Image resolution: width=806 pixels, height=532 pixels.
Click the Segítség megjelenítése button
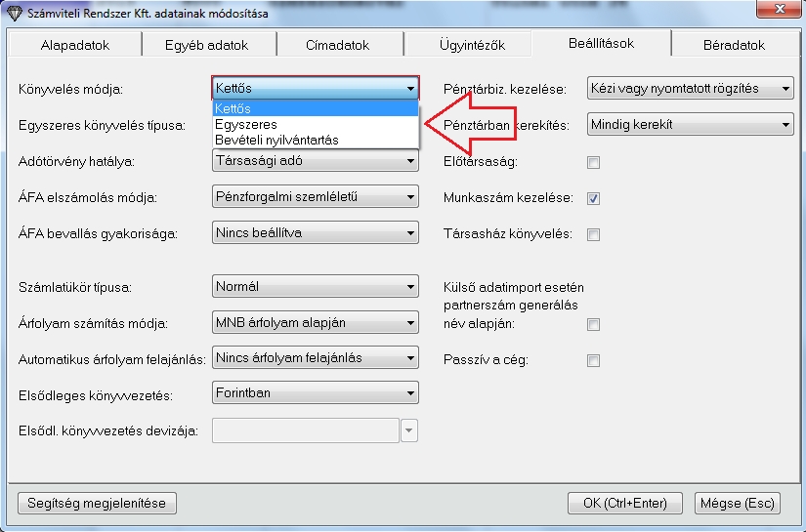(x=97, y=503)
